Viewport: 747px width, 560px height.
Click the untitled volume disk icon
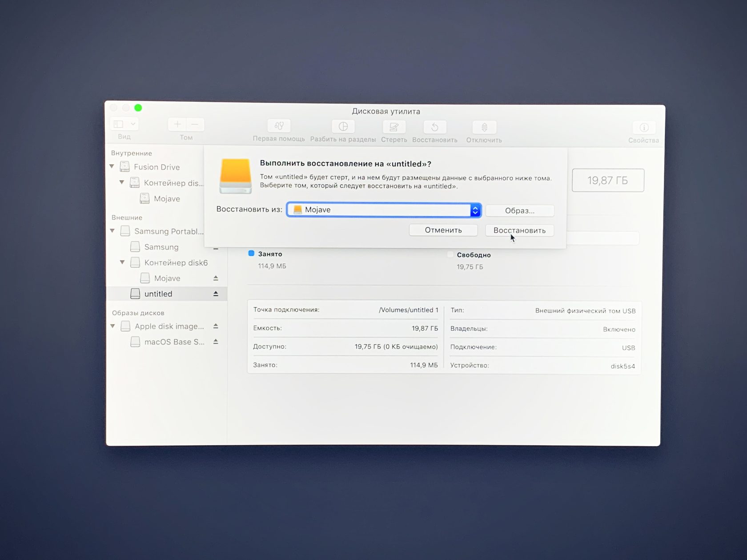click(135, 294)
